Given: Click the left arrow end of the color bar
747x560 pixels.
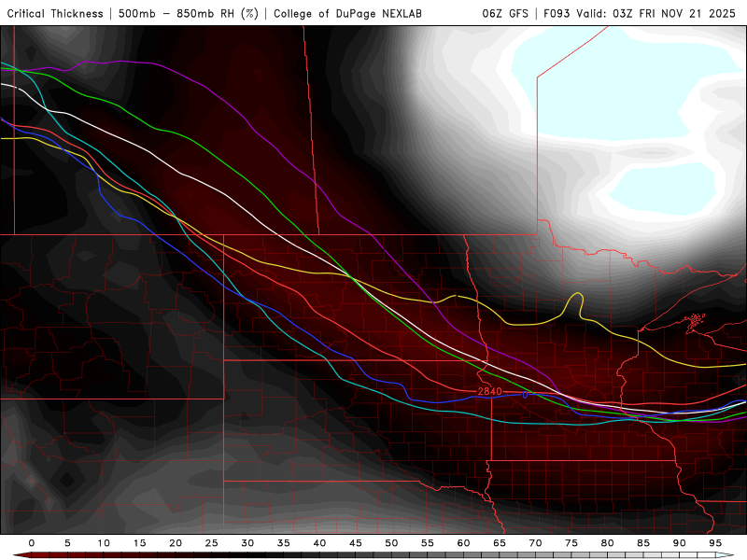Looking at the screenshot, I should tap(21, 555).
